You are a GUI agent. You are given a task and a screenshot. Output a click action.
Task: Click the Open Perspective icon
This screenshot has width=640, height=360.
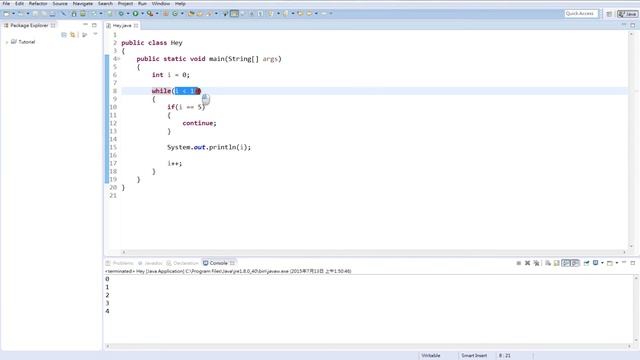(x=609, y=14)
